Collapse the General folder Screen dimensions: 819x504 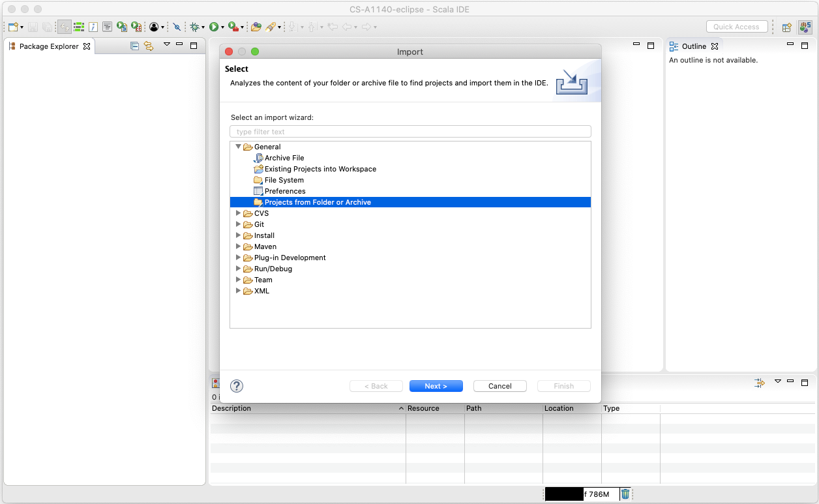[238, 147]
